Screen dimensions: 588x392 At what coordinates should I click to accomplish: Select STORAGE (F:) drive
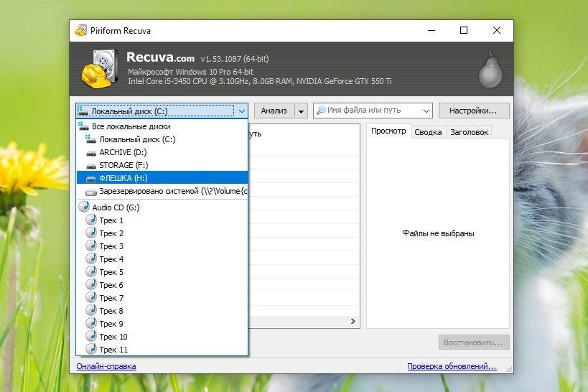click(162, 165)
